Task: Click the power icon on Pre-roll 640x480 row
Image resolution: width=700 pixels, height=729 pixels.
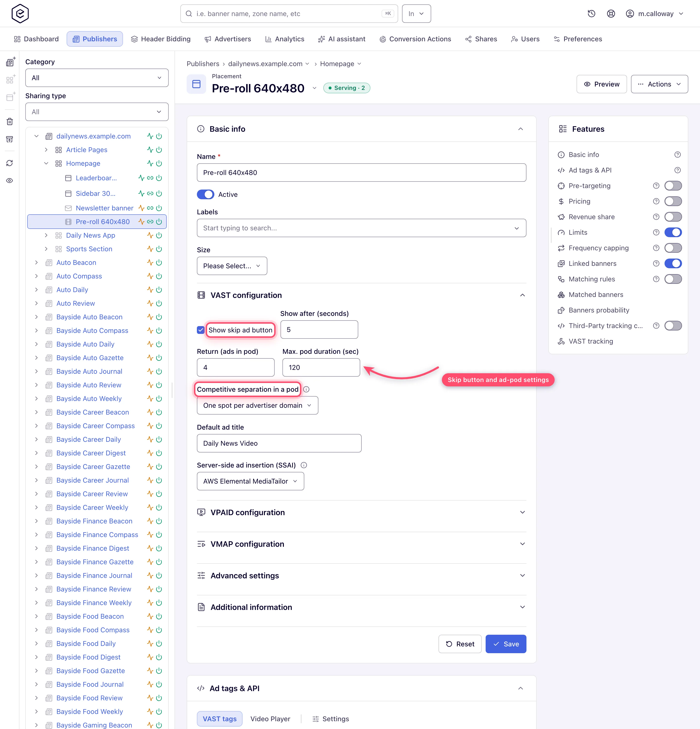Action: point(159,222)
